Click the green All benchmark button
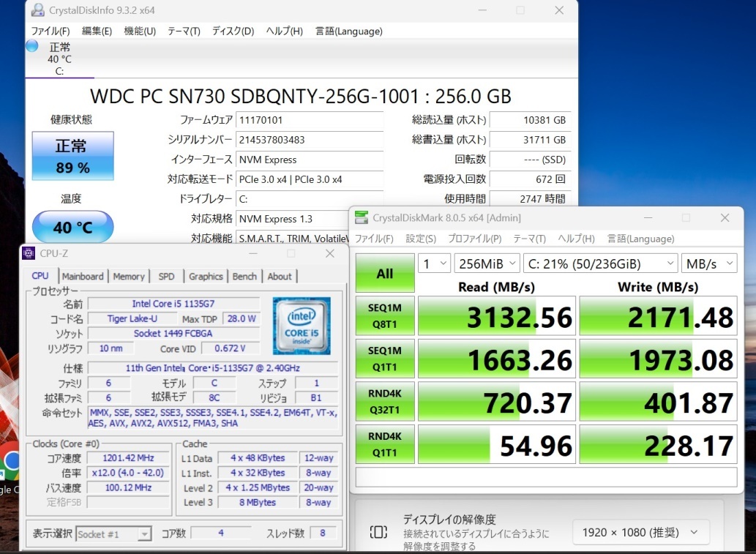Viewport: 756px width, 554px height. click(x=385, y=274)
